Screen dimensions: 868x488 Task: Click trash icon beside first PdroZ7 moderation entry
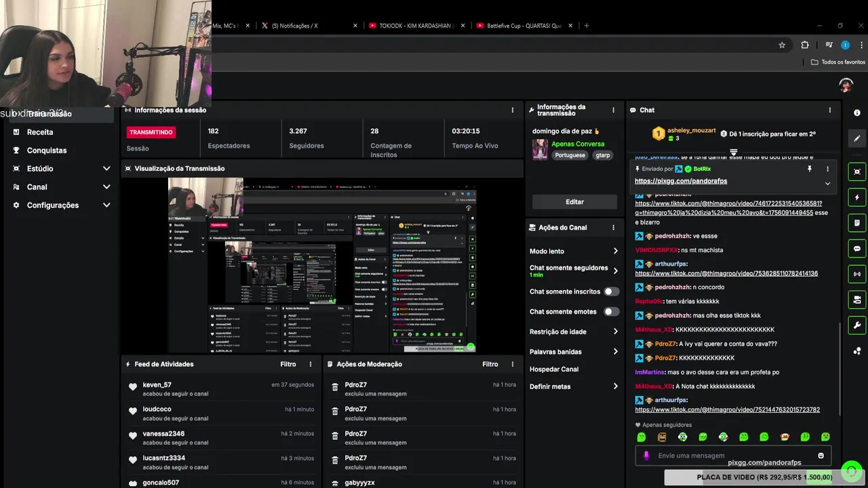(334, 388)
